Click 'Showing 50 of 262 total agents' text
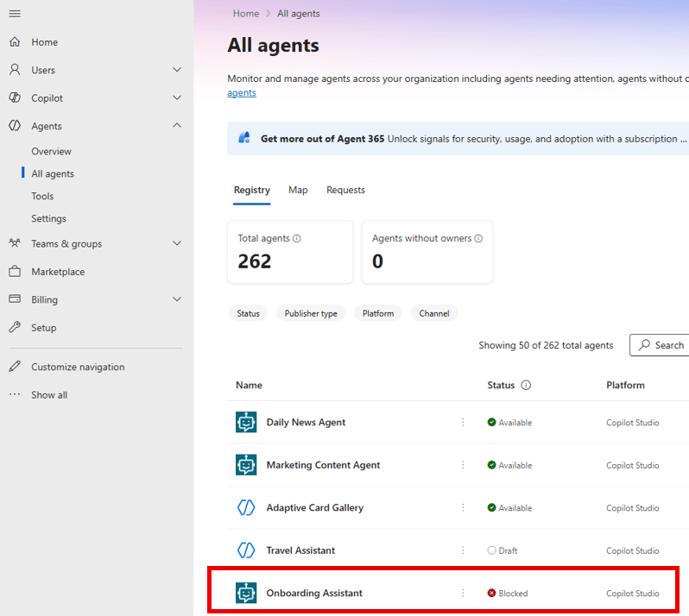The image size is (689, 616). pos(546,345)
